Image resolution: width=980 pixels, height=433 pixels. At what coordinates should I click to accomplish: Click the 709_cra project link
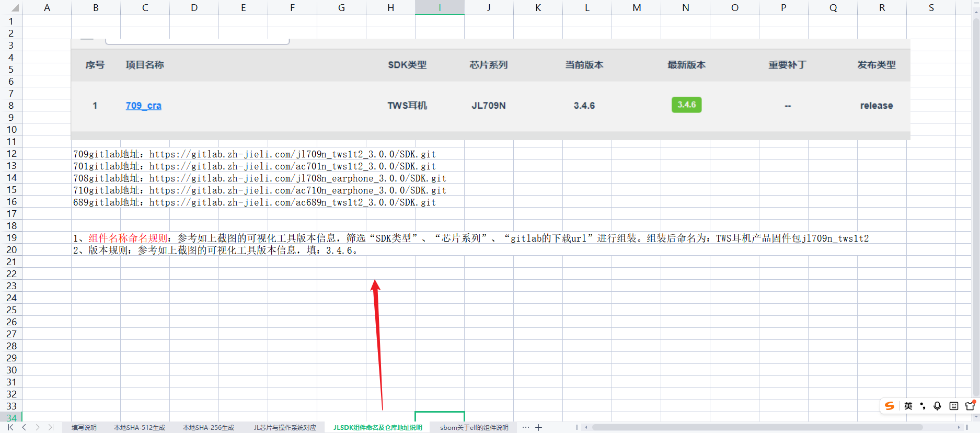click(144, 106)
